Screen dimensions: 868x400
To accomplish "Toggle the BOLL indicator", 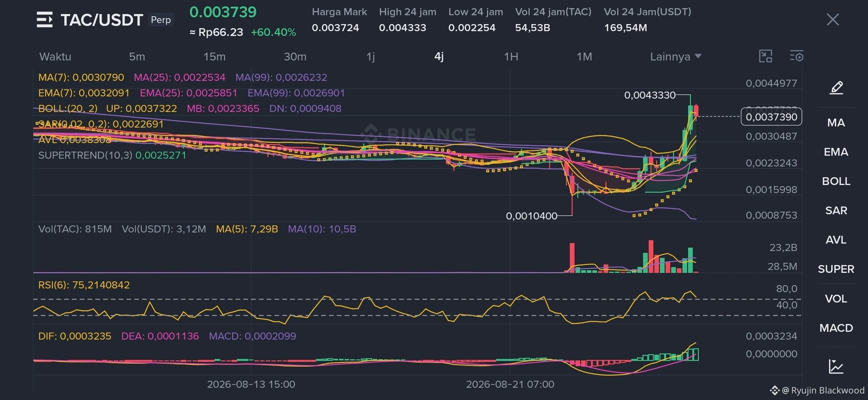I will (x=836, y=181).
